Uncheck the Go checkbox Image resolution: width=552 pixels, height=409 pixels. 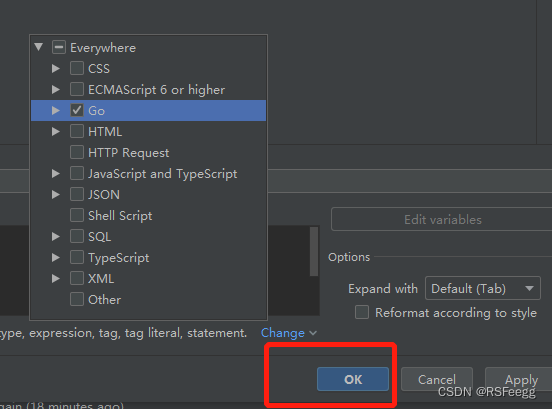pos(77,111)
